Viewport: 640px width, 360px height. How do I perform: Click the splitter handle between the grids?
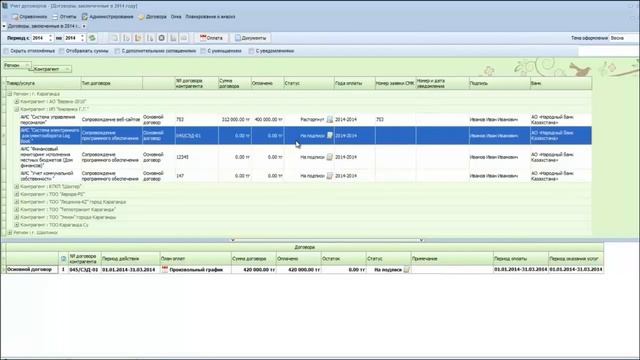[327, 240]
